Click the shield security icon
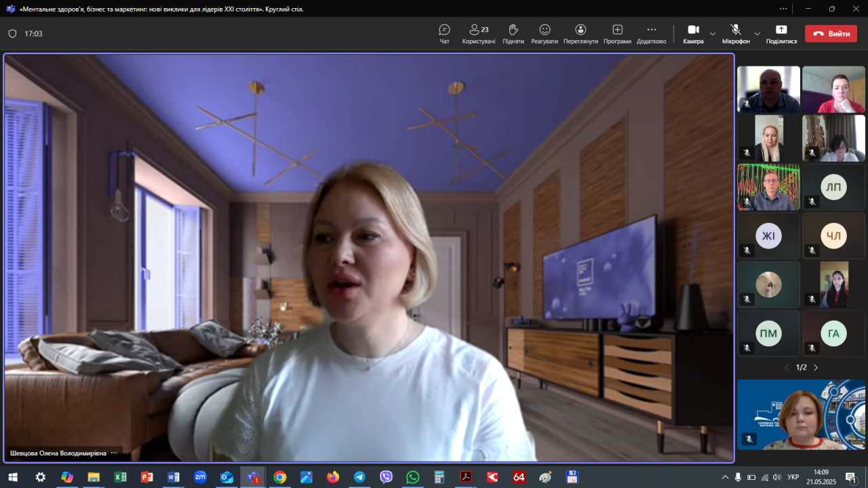Image resolution: width=868 pixels, height=488 pixels. click(12, 34)
